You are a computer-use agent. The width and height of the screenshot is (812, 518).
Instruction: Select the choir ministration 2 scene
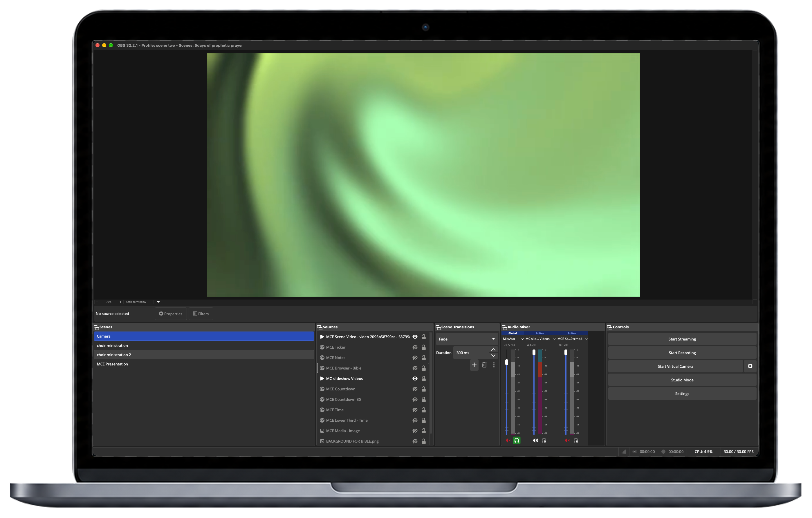tap(204, 355)
